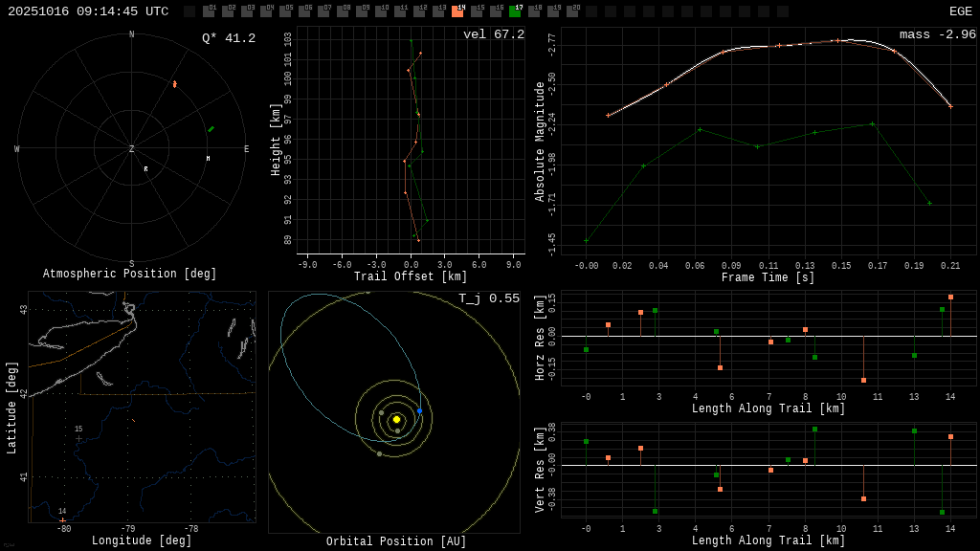Click the vel 67.2 velocity readout
Screen dimensions: 980x551
[493, 34]
